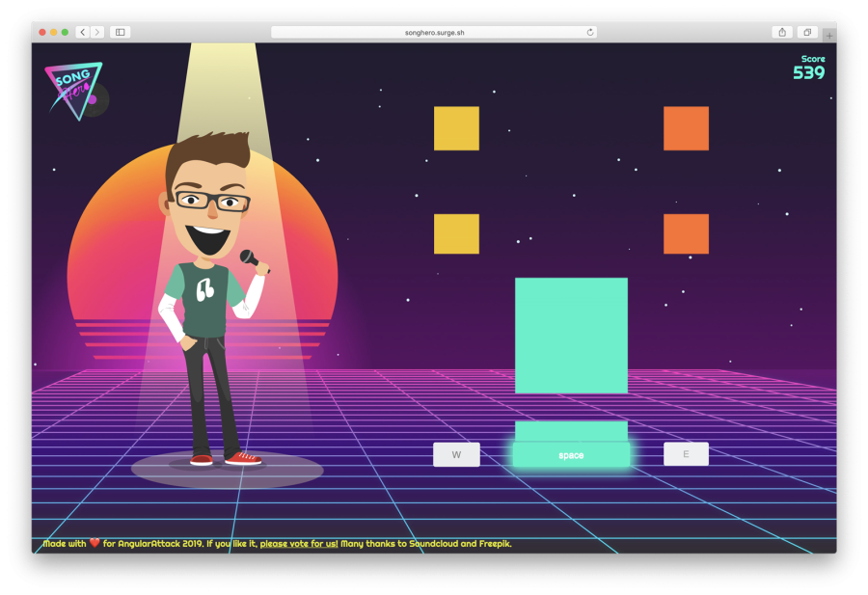
Task: Focus the songhero.surge.sh address bar
Action: pyautogui.click(x=433, y=32)
